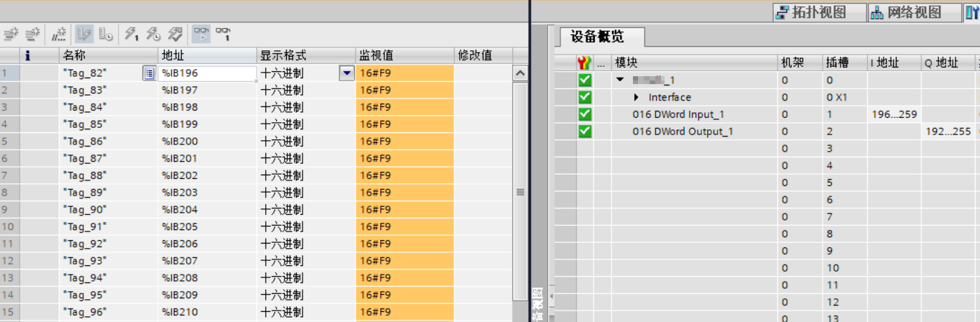This screenshot has width=980, height=322.
Task: Click green status check of Interface row
Action: (585, 97)
